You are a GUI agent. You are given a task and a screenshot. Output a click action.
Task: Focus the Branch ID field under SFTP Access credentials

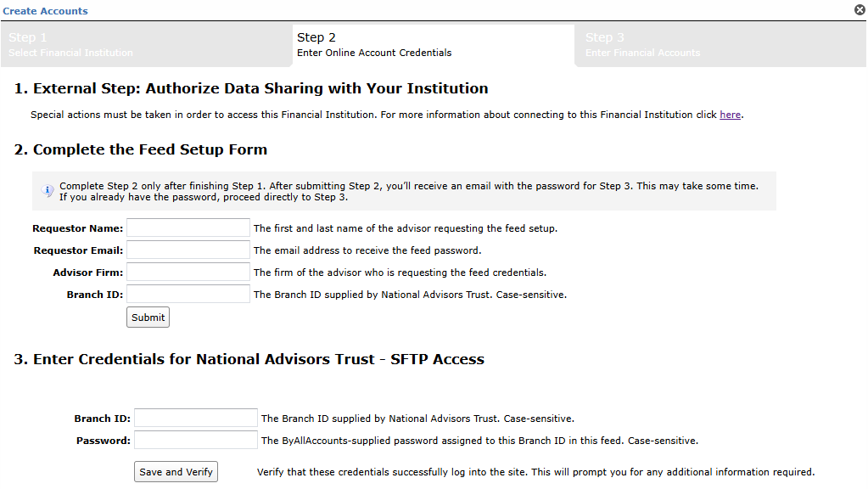pyautogui.click(x=196, y=419)
